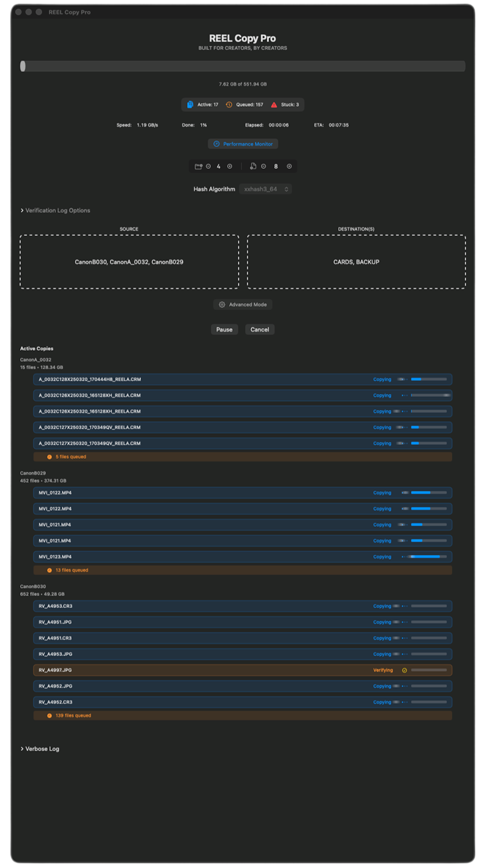
Task: Click progress bar of RV_A4997.JPG
Action: coord(429,670)
